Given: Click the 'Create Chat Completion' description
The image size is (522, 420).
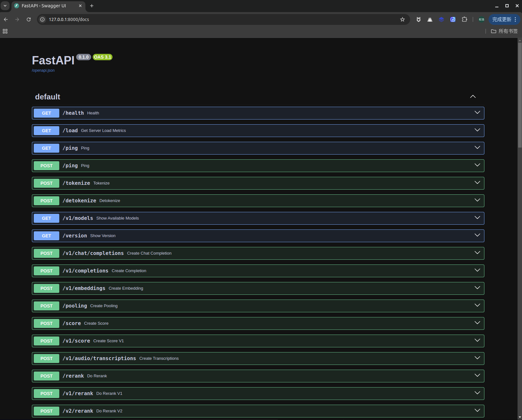Looking at the screenshot, I should tap(149, 253).
